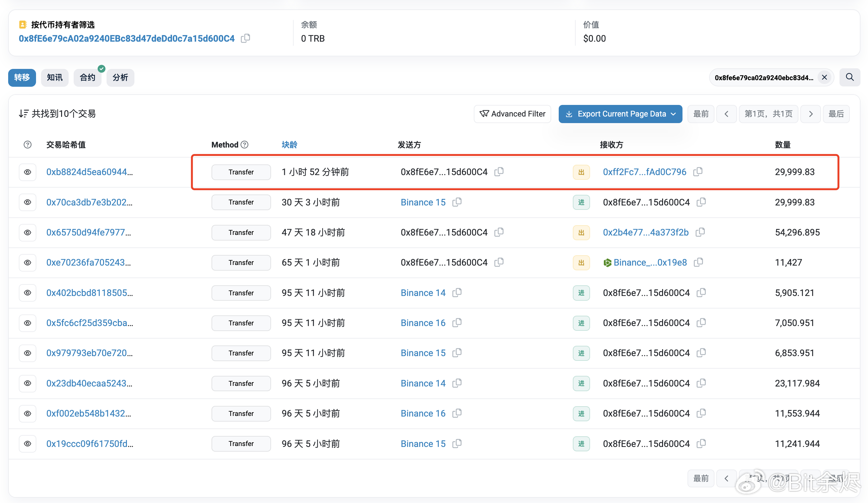Click the 0 TRB balance value
The height and width of the screenshot is (503, 868).
[x=313, y=38]
